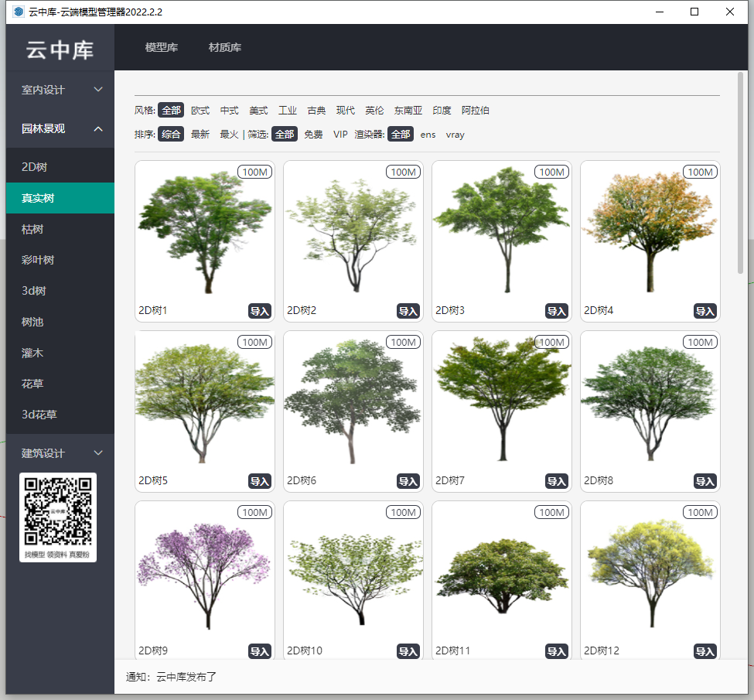Image resolution: width=754 pixels, height=700 pixels.
Task: Show only 免费 models
Action: click(313, 135)
